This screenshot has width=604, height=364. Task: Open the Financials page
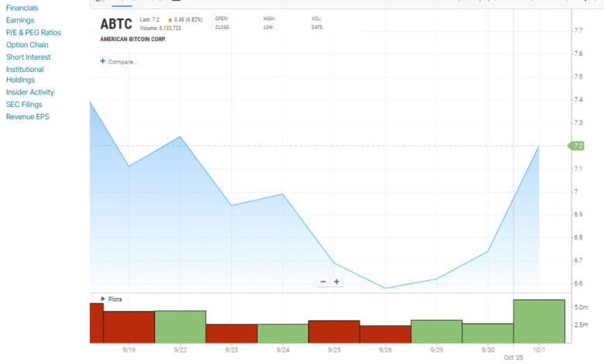(x=22, y=8)
